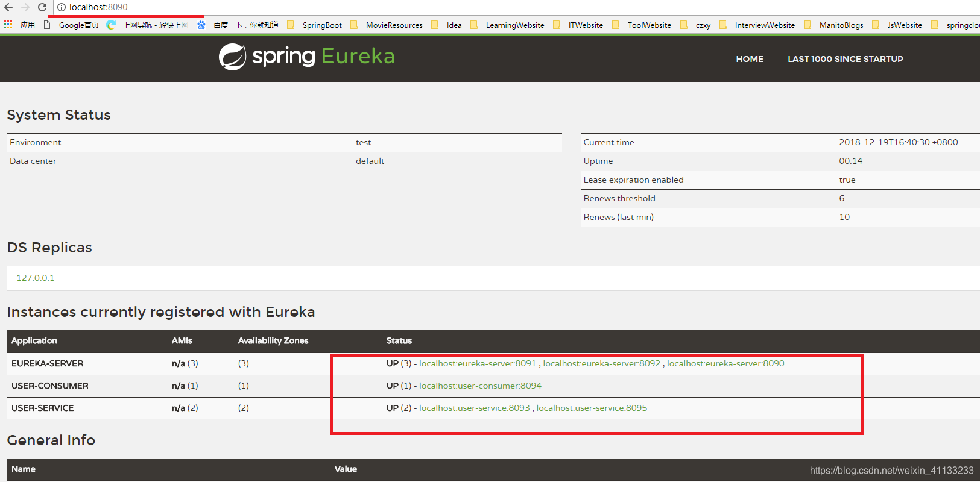Open the ToolWebsite bookmark folder

point(642,25)
